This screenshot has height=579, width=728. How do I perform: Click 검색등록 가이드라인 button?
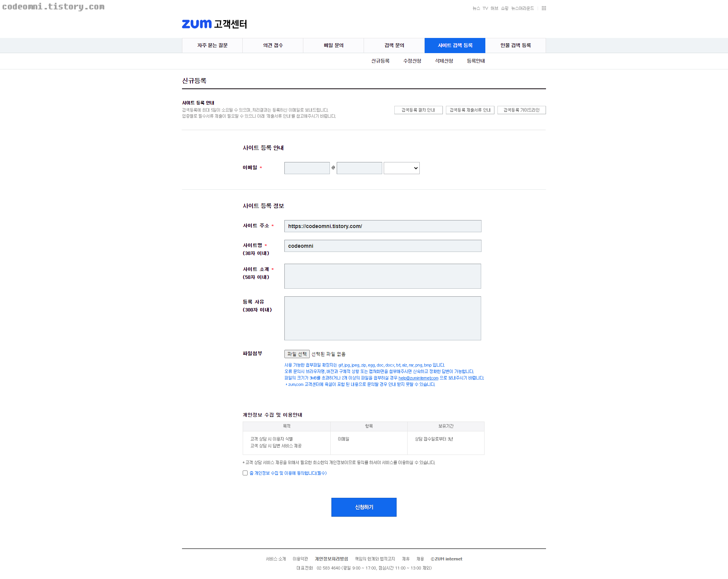coord(521,110)
